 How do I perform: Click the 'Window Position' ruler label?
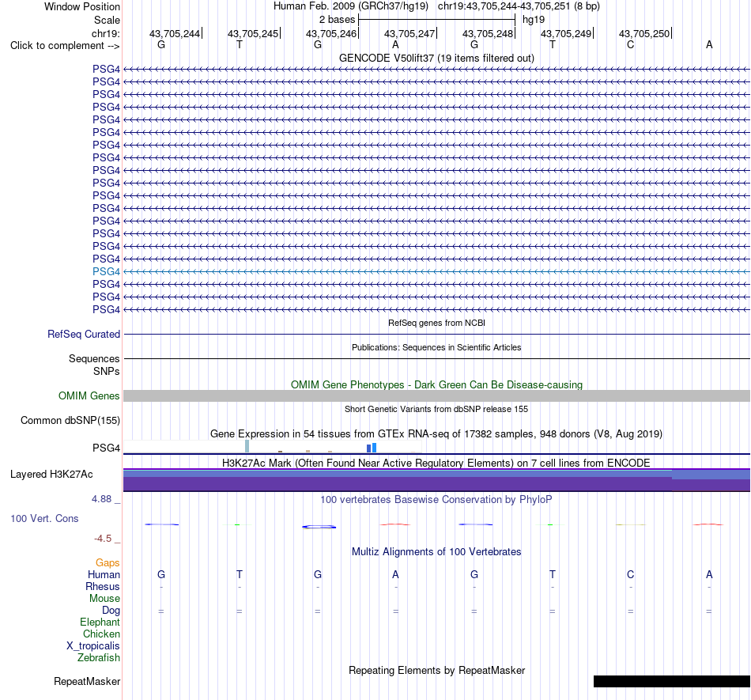(x=82, y=6)
